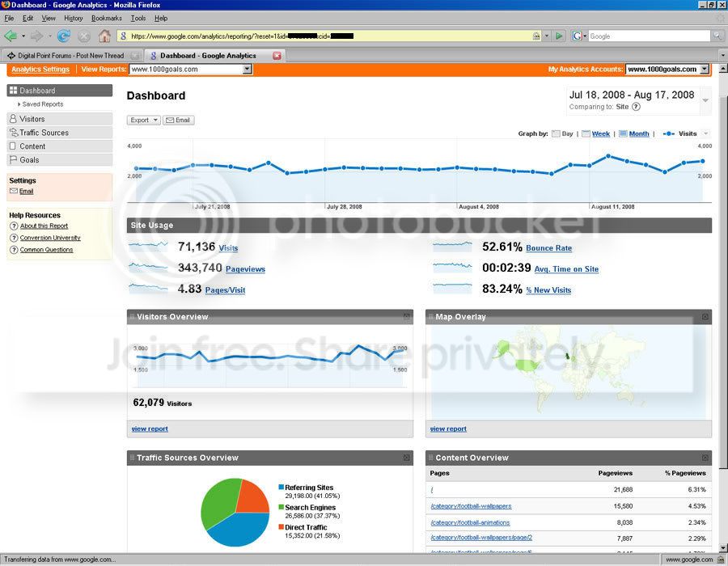This screenshot has height=566, width=728.
Task: Click view report under Visitors Overview
Action: click(x=150, y=429)
